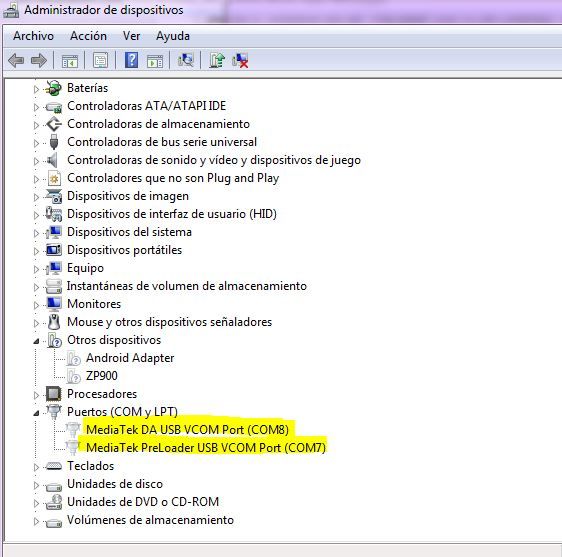Select the Baterías category icon
The width and height of the screenshot is (562, 557).
(x=53, y=88)
